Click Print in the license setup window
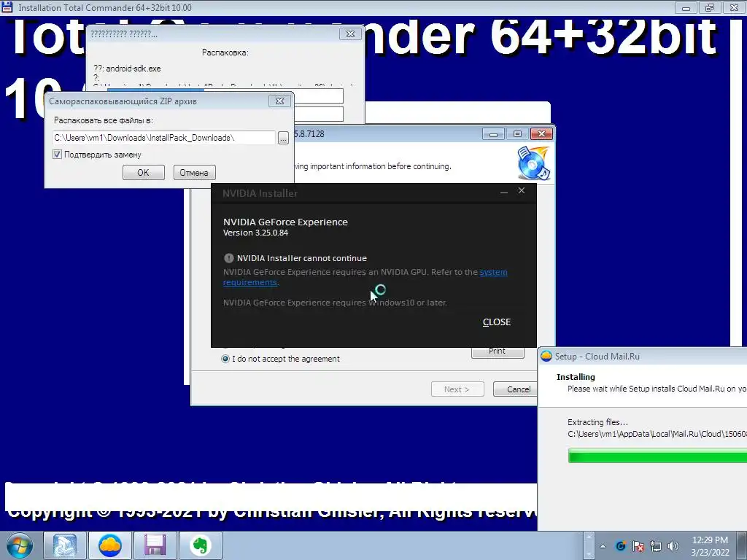747x560 pixels. pyautogui.click(x=498, y=351)
